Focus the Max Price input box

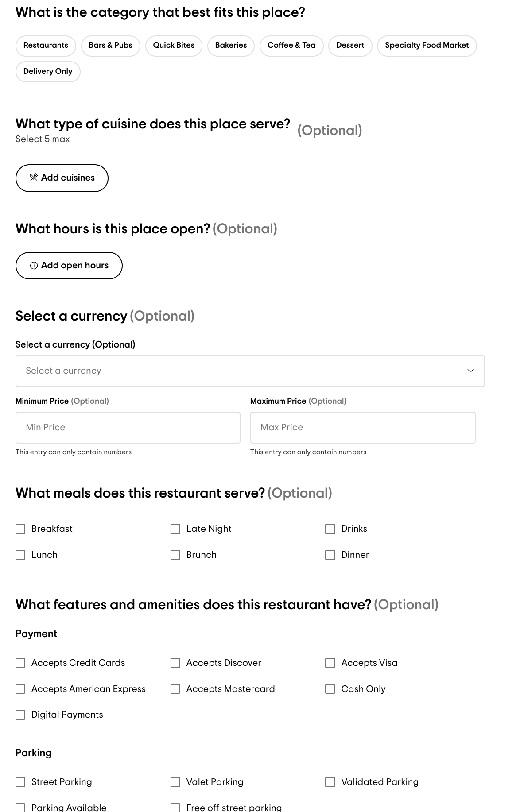pyautogui.click(x=362, y=428)
